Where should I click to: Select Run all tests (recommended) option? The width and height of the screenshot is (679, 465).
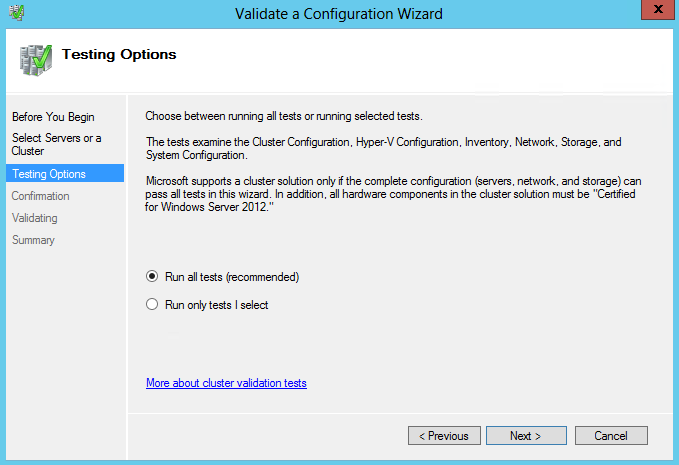click(152, 276)
